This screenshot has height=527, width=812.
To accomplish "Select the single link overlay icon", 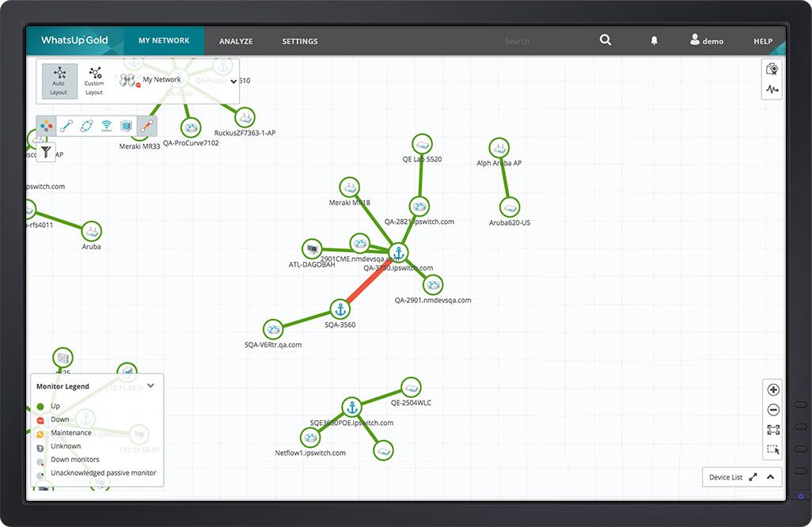I will coord(66,125).
